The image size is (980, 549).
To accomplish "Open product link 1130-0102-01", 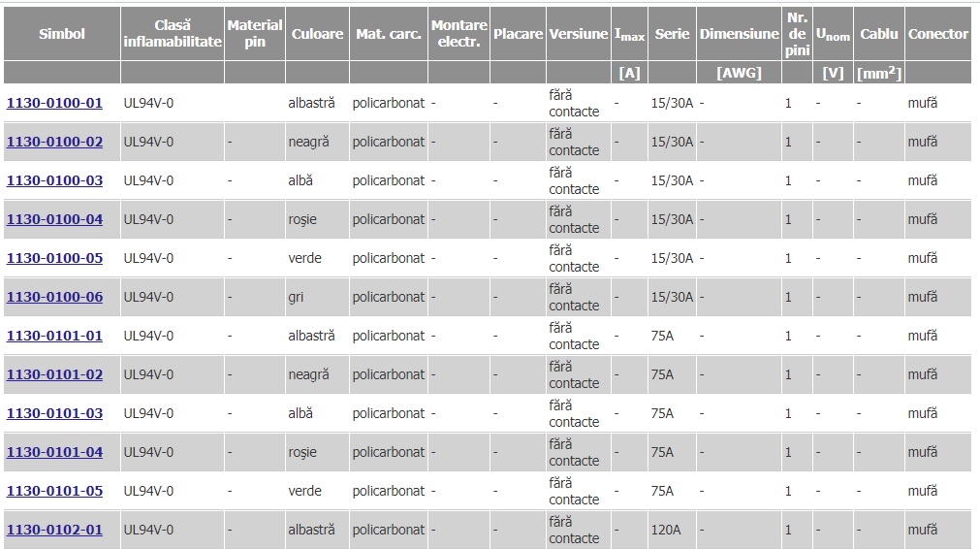I will pos(54,530).
